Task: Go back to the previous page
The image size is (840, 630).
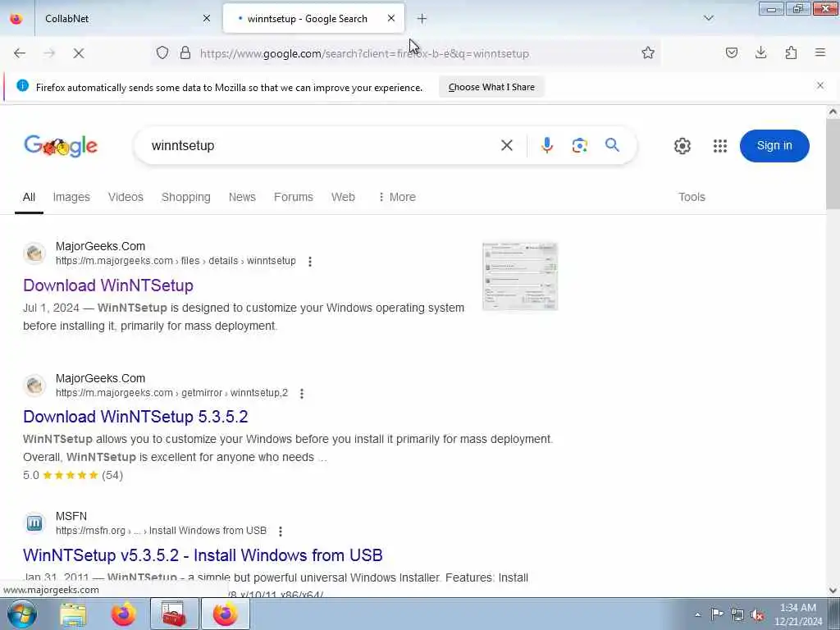Action: pos(20,53)
